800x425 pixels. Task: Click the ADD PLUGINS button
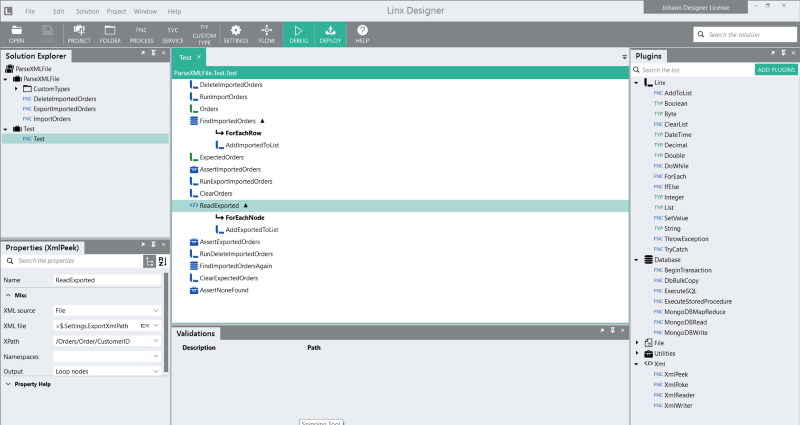(x=776, y=70)
